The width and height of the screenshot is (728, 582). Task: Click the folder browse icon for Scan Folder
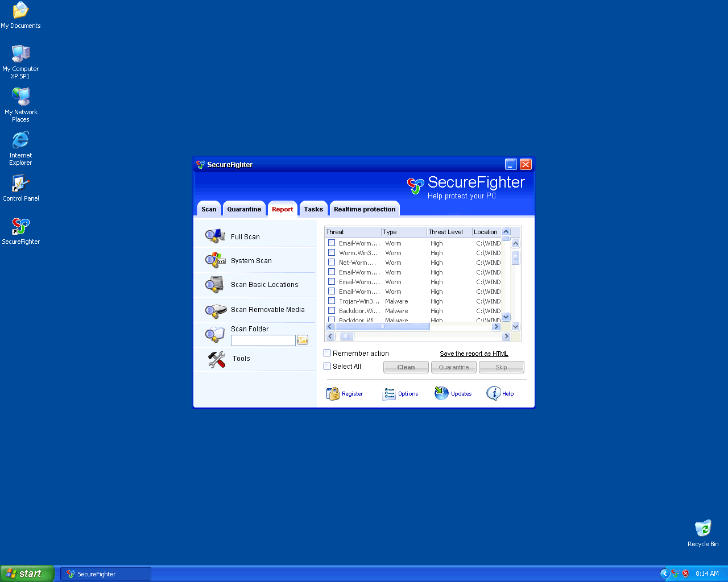(303, 340)
